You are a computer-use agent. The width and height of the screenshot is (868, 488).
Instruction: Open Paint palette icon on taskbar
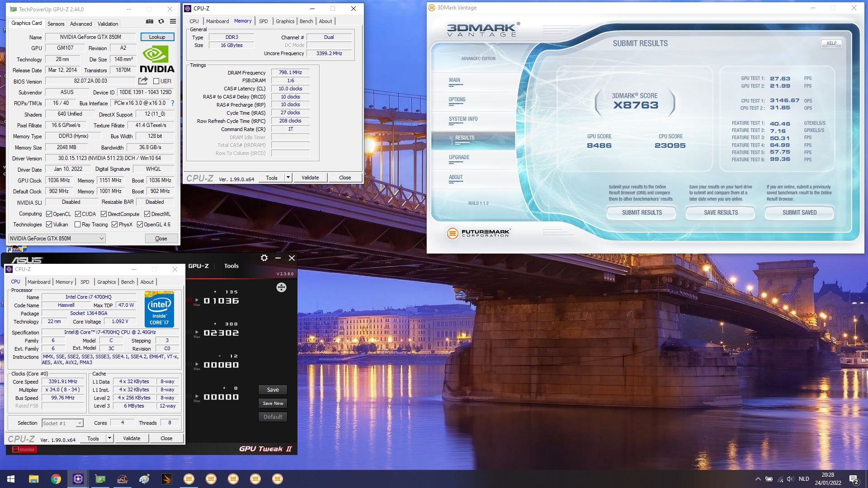point(144,479)
